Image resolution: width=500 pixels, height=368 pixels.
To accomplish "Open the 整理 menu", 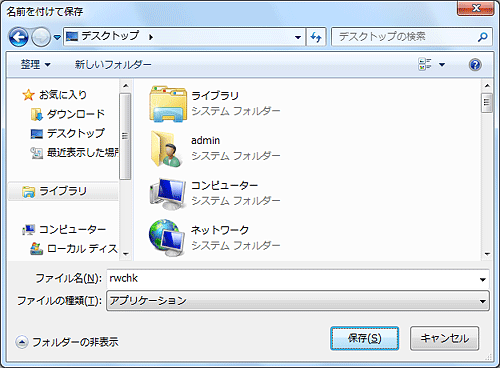I will [36, 64].
